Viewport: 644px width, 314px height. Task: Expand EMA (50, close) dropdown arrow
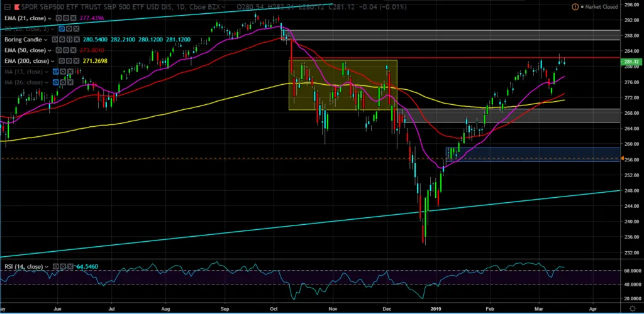click(x=50, y=50)
